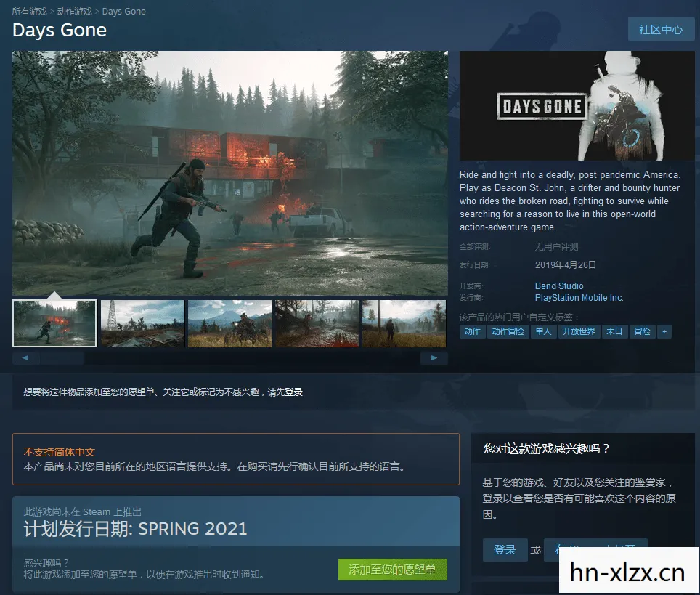Select the motorcycle meadow screenshot thumbnail
Viewport: 700px width, 595px height.
229,323
